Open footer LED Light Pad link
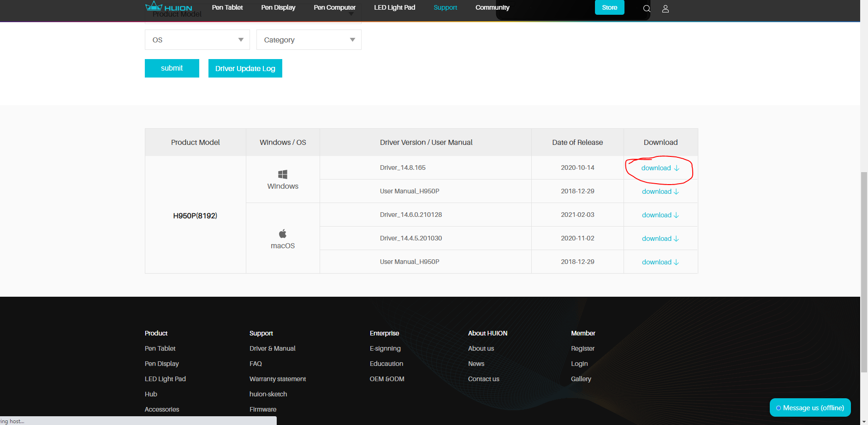The width and height of the screenshot is (868, 425). point(165,379)
